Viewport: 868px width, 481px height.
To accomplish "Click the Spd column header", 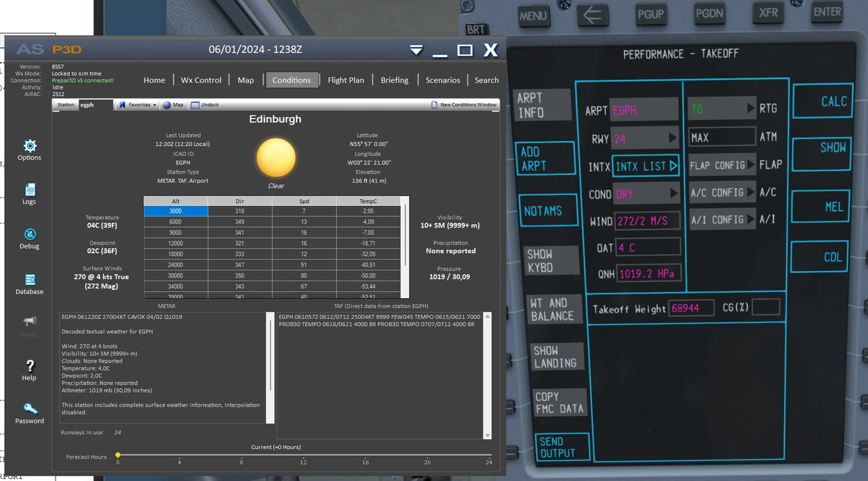I will (304, 201).
